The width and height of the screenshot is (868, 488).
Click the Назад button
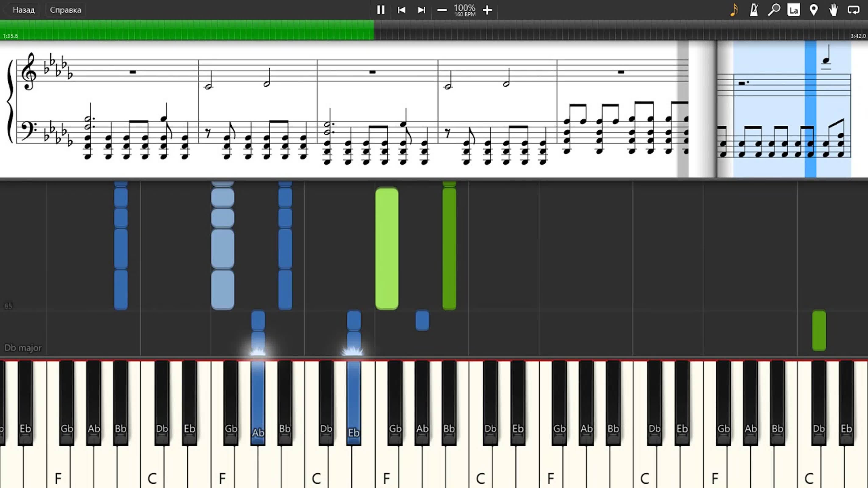(x=24, y=10)
